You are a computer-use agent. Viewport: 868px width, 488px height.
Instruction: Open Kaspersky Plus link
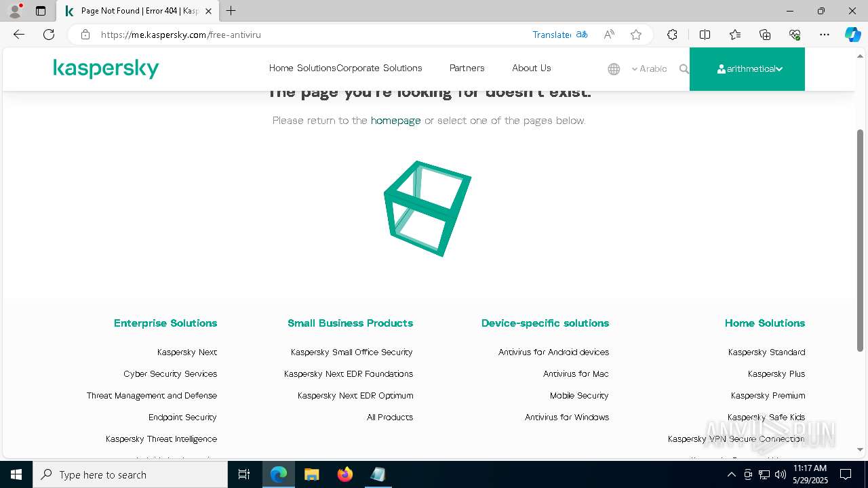776,373
